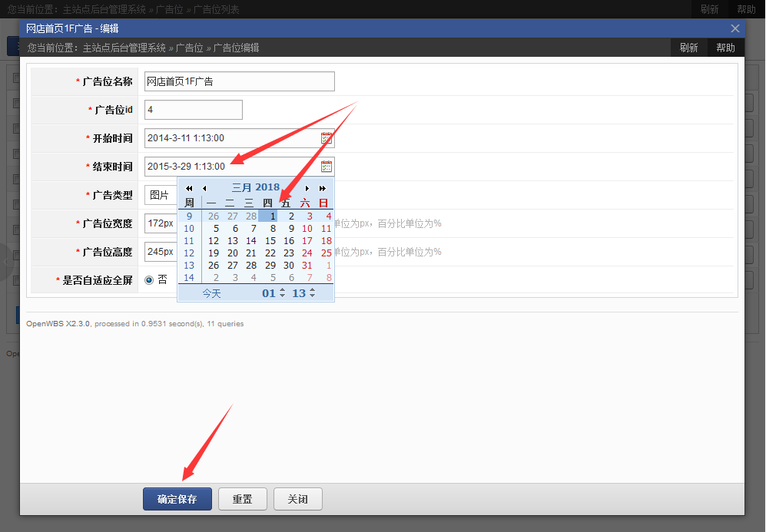Select the 否 radio button for 是否自适应全屏

click(x=149, y=280)
